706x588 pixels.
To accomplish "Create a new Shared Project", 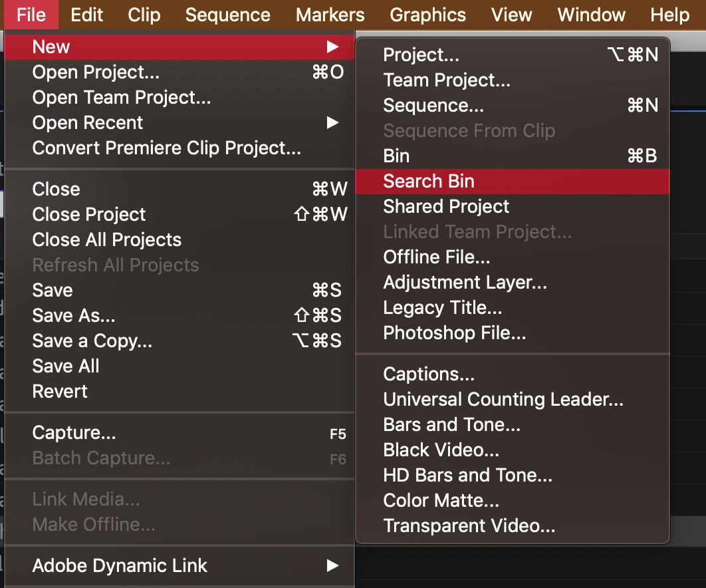I will [x=445, y=206].
